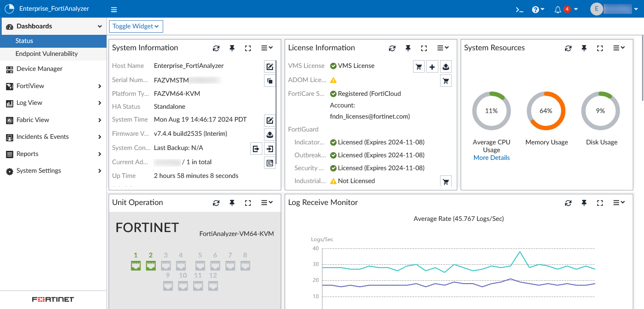Expand the Reports menu
The image size is (644, 309).
tap(53, 154)
